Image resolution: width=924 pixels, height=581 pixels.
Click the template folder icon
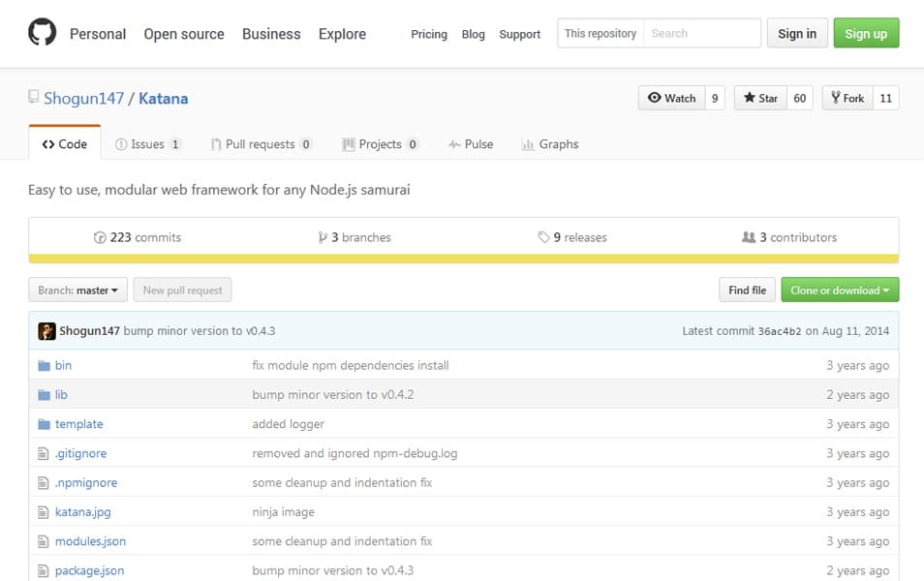pyautogui.click(x=44, y=424)
